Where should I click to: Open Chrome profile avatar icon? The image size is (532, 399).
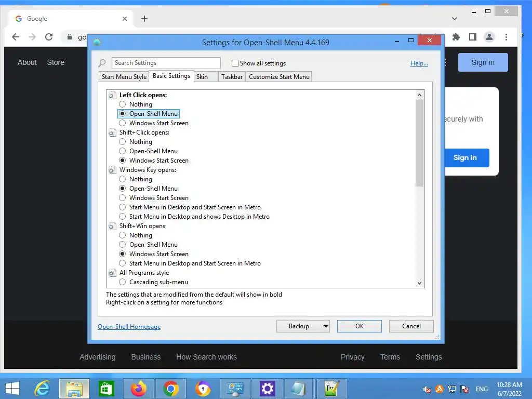[489, 37]
